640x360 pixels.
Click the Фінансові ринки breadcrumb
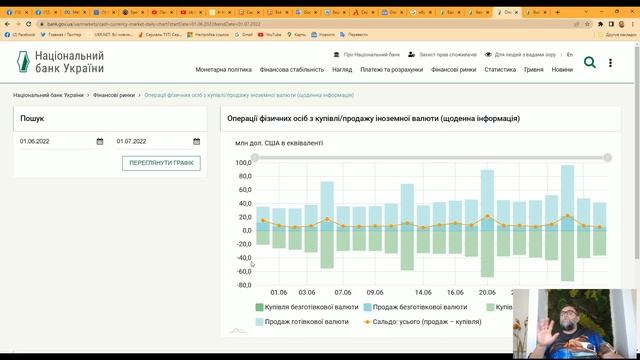coord(113,95)
